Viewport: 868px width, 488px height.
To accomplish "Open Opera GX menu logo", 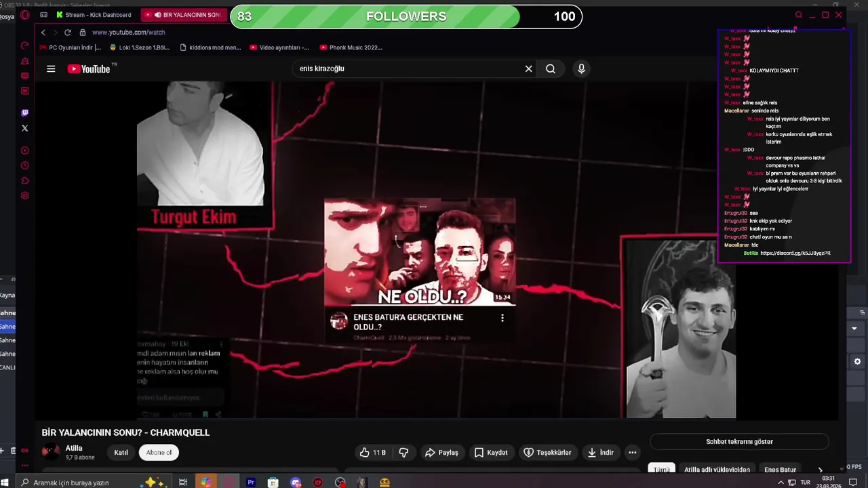I will [x=24, y=15].
